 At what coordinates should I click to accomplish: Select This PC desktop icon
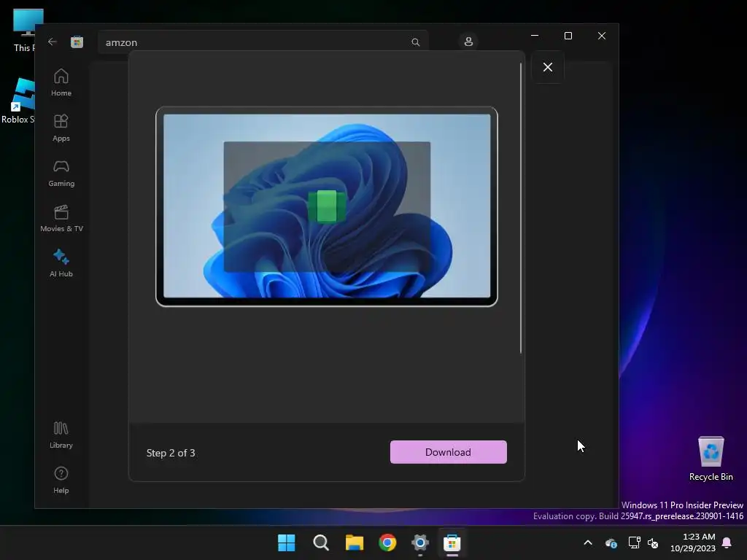coord(24,30)
